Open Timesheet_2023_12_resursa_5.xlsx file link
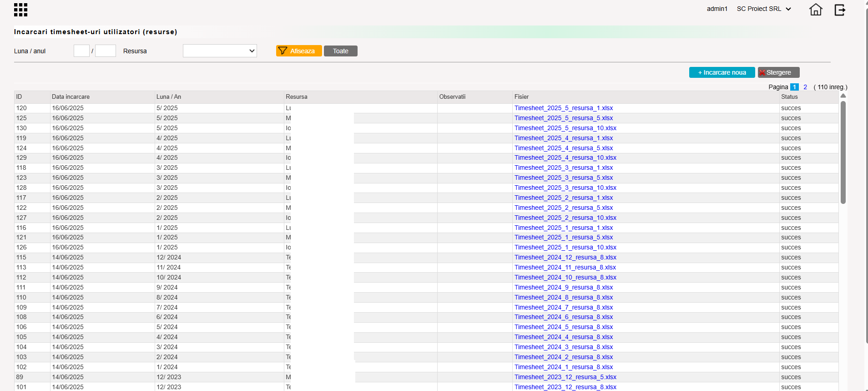This screenshot has width=868, height=391. [565, 377]
